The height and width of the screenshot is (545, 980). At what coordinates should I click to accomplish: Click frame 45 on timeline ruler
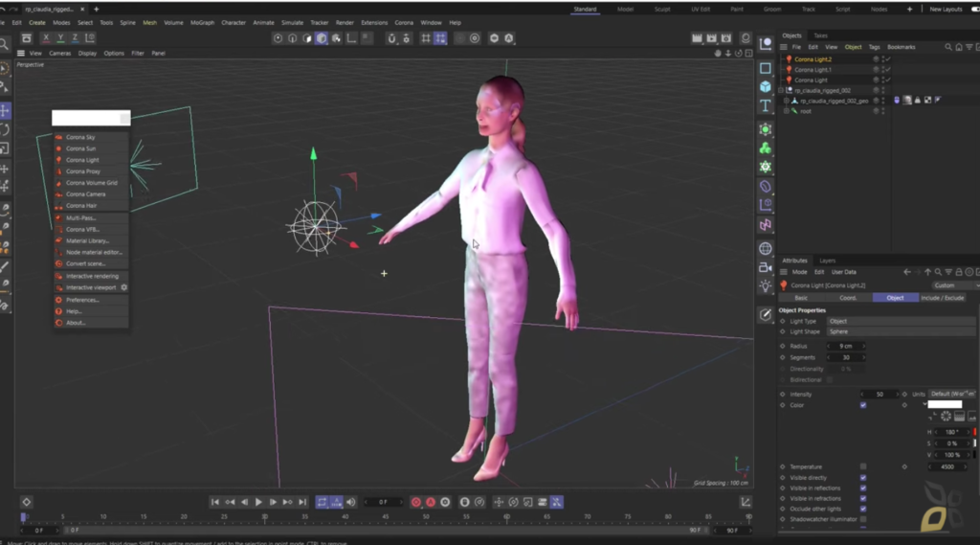pos(386,517)
